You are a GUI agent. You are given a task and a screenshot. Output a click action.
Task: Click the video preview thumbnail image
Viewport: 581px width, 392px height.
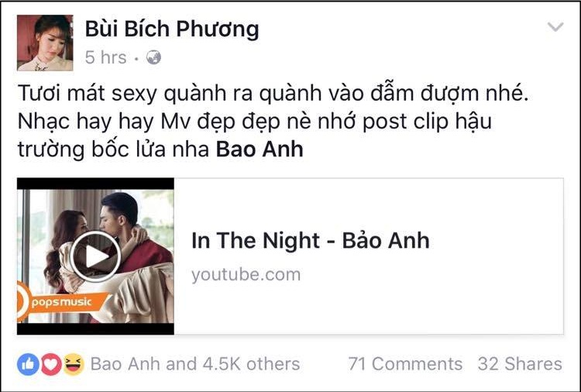tap(95, 256)
